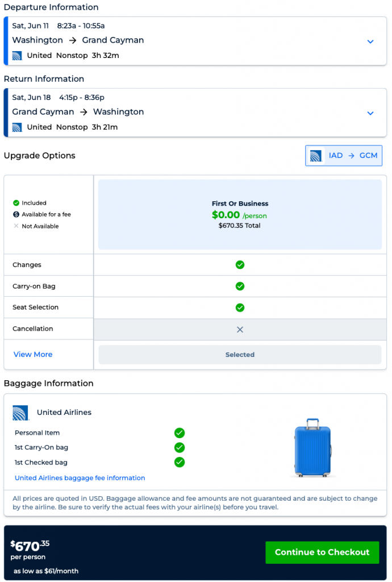Expand the departure flight details chevron

point(370,41)
